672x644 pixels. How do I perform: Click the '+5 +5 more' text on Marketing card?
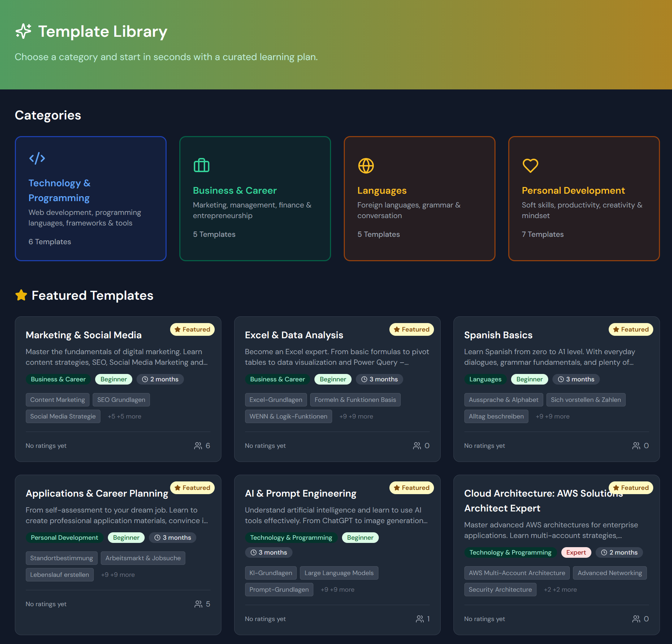click(x=124, y=416)
